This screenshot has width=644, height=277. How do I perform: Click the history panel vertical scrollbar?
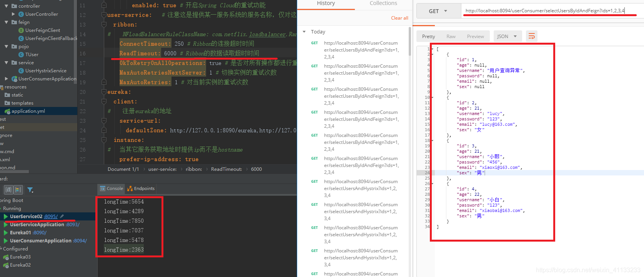409,42
